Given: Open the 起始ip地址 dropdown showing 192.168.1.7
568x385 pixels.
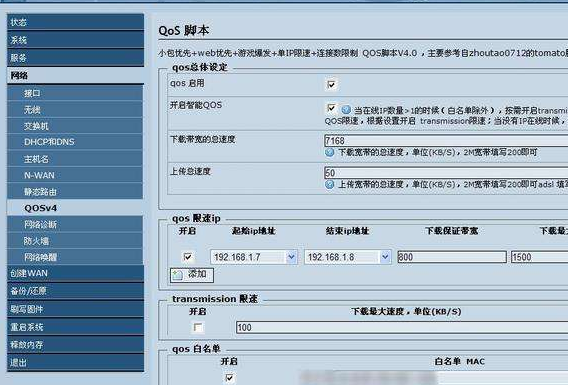Looking at the screenshot, I should click(x=254, y=257).
